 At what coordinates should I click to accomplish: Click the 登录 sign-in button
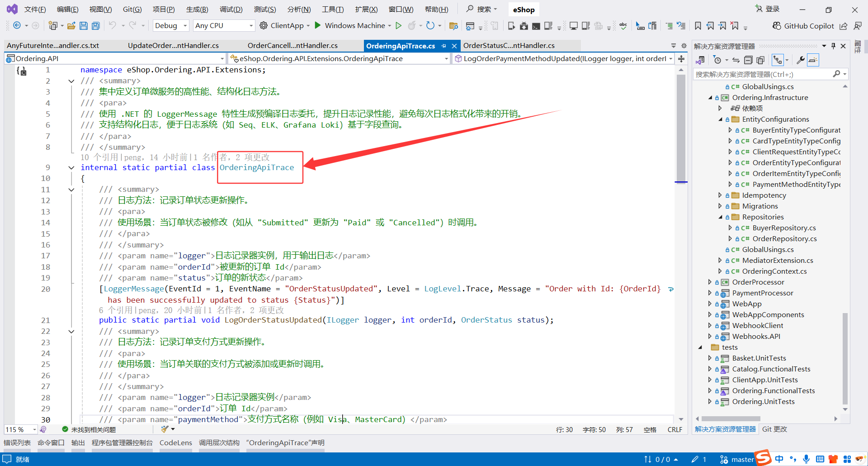pyautogui.click(x=768, y=9)
